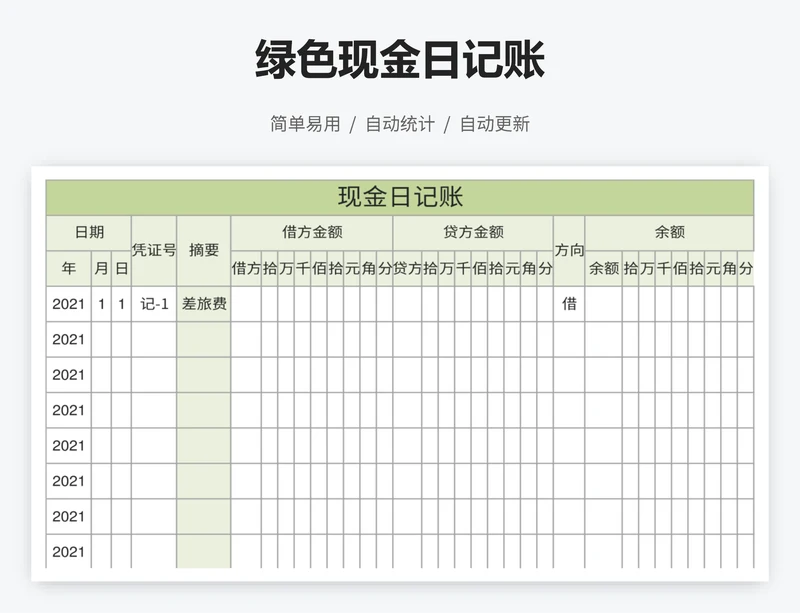Image resolution: width=800 pixels, height=613 pixels.
Task: Pick 佰 header in the 余额 group
Action: click(680, 268)
